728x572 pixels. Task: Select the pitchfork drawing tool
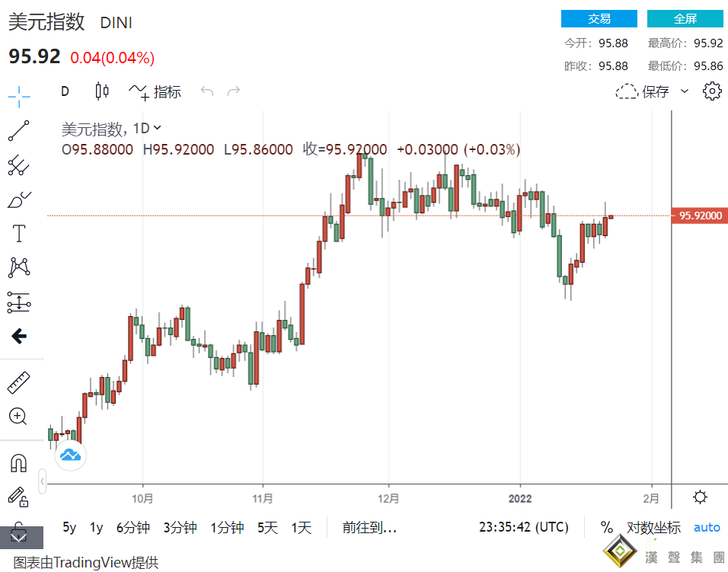pyautogui.click(x=19, y=165)
